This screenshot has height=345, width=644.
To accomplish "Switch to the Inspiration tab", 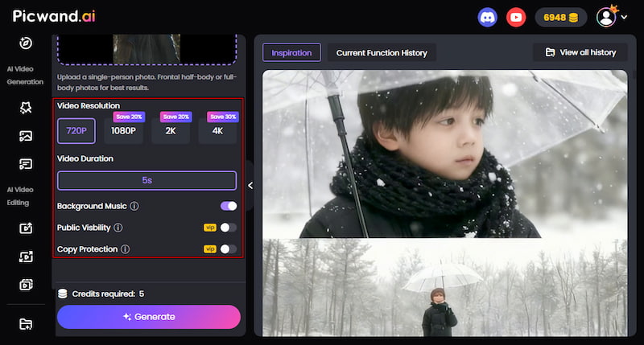I will click(291, 52).
